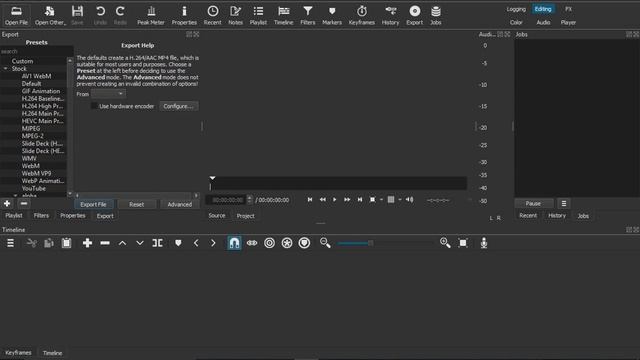
Task: Show the Timeline panel from toolbar
Action: (283, 16)
